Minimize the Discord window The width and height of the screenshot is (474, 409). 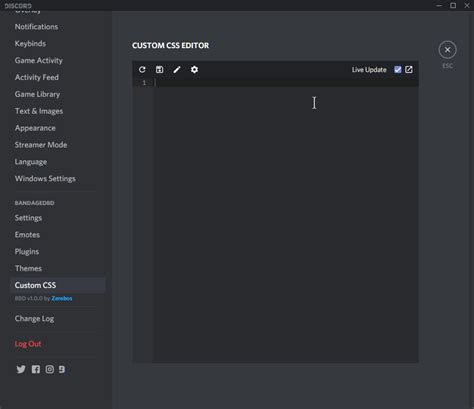pyautogui.click(x=439, y=5)
